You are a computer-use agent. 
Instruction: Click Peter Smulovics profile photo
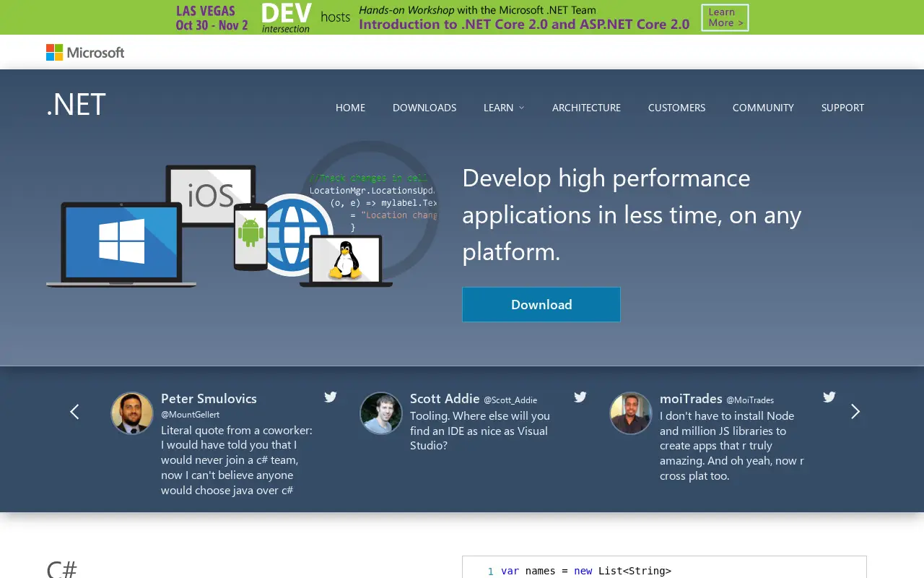(132, 413)
